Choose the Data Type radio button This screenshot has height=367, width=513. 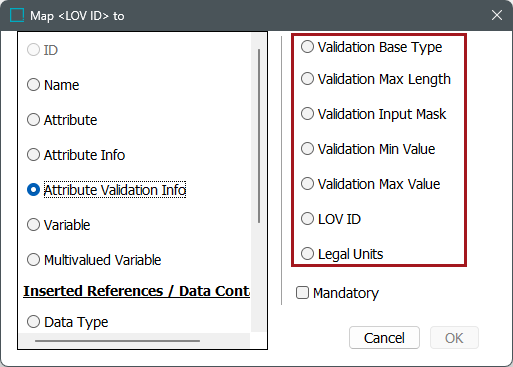34,322
